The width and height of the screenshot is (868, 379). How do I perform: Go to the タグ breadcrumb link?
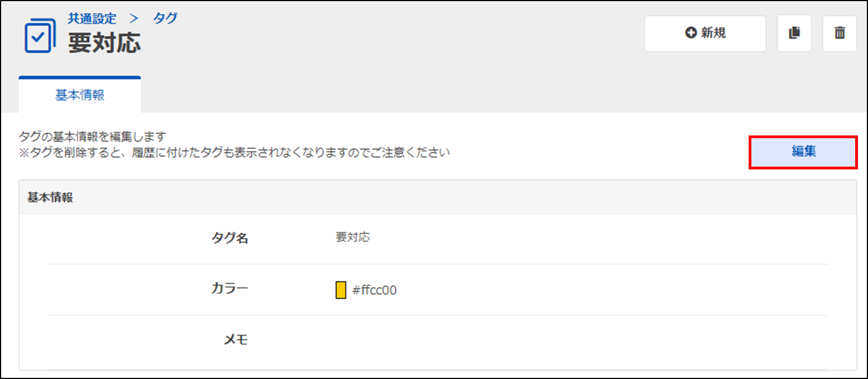[x=165, y=18]
